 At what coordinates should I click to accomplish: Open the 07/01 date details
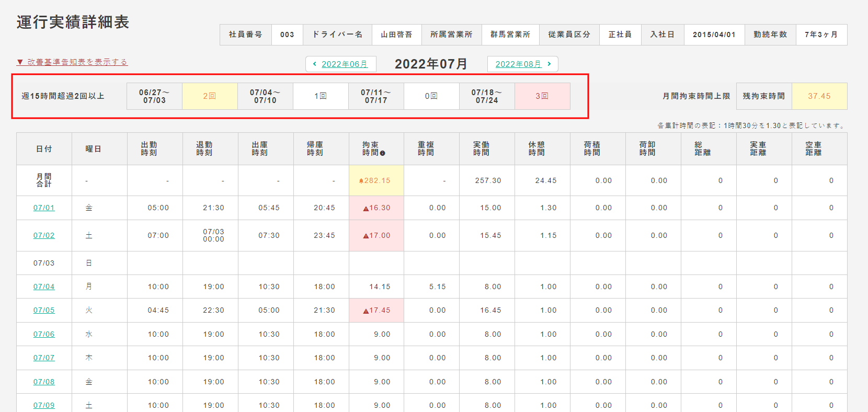coord(44,208)
